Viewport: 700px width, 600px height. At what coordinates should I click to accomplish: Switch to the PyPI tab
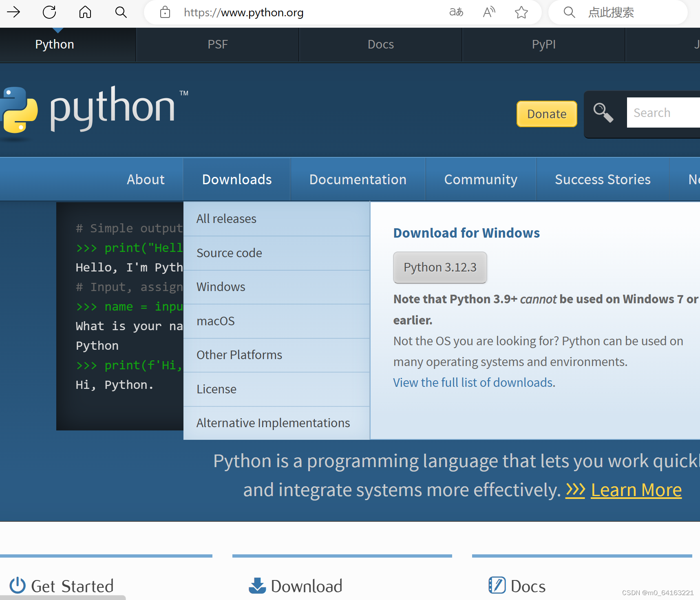point(543,44)
